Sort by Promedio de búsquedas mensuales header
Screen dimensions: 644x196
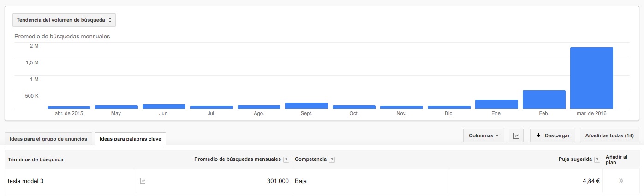coord(238,159)
